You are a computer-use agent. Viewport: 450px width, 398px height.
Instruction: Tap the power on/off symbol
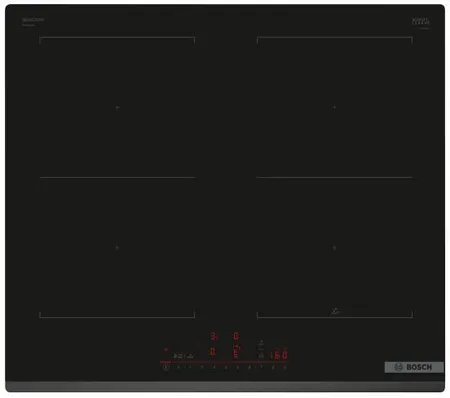click(166, 367)
